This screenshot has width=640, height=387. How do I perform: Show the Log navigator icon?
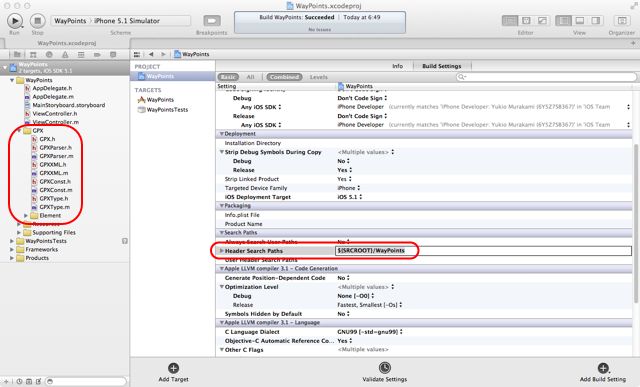(113, 54)
